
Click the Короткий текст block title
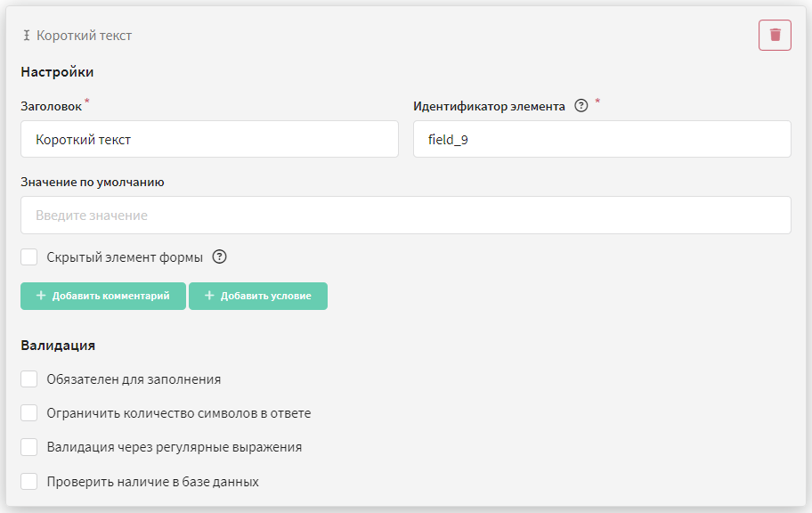84,36
